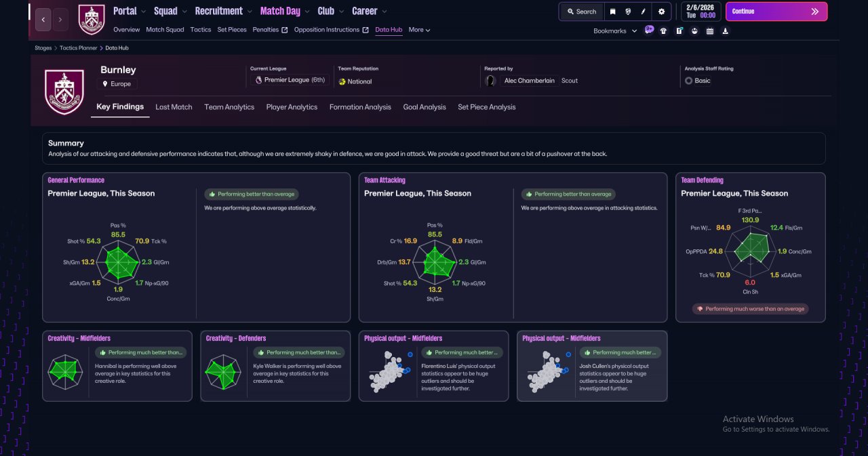Screen dimensions: 868x456
Task: Click Premier League (6th) league link
Action: click(290, 80)
